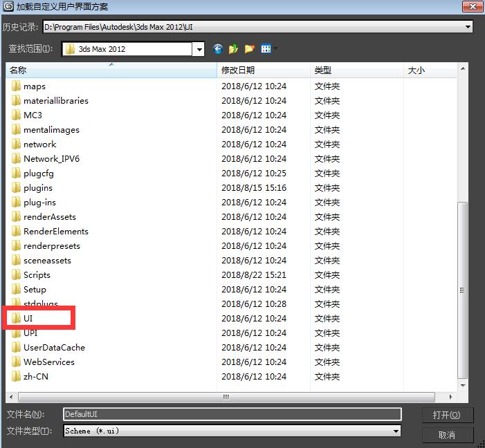Click the horizontal scrollbar thumb

226,397
